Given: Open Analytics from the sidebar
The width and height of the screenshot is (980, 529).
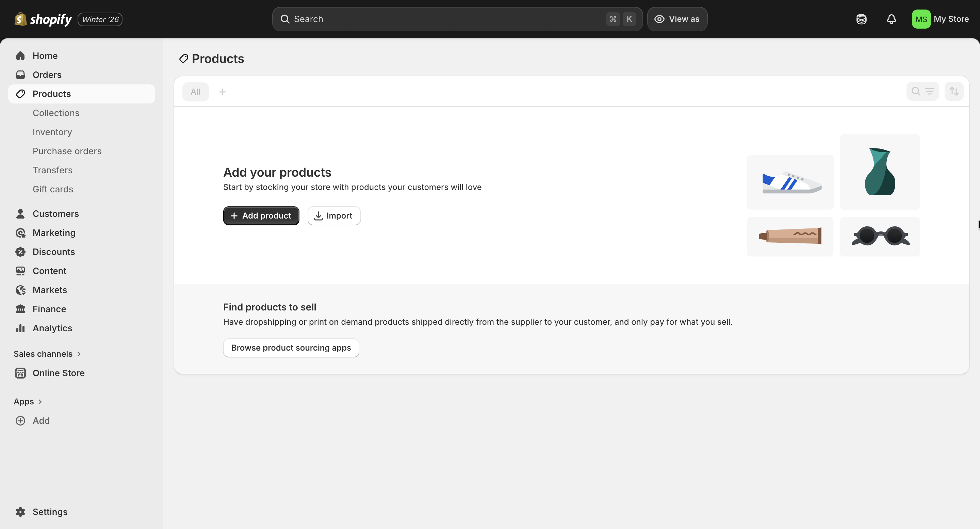Looking at the screenshot, I should click(x=52, y=328).
